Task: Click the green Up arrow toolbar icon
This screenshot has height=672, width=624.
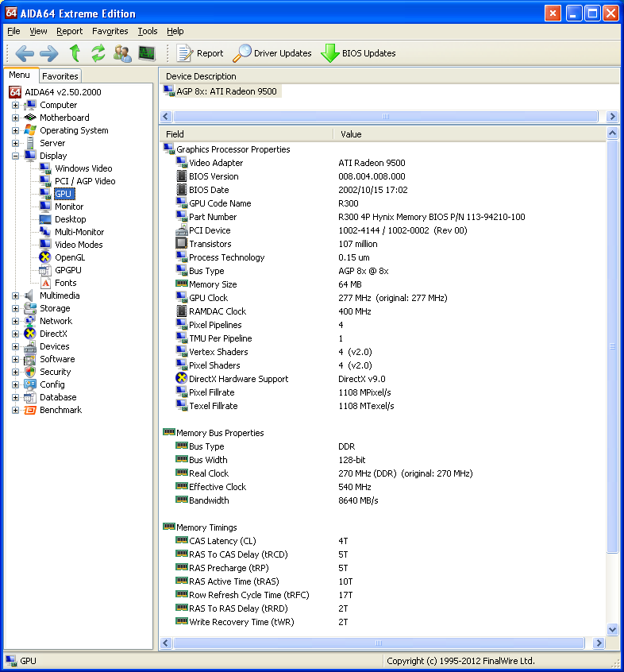Action: tap(75, 53)
